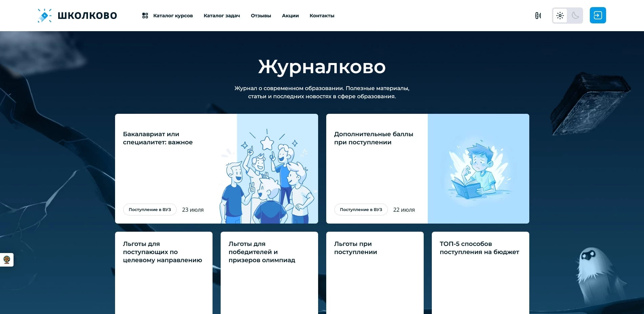
Task: Click the Школково sparkler logo icon
Action: [x=44, y=15]
